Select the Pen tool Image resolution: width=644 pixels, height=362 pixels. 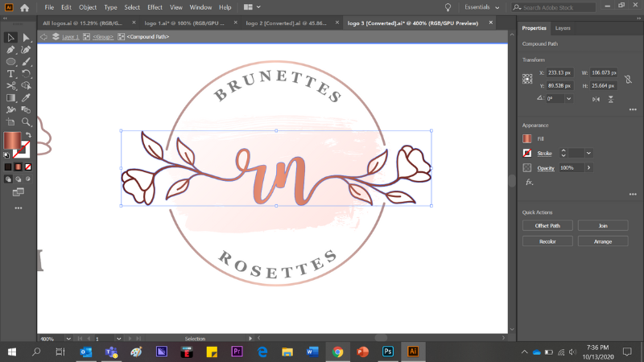click(11, 49)
